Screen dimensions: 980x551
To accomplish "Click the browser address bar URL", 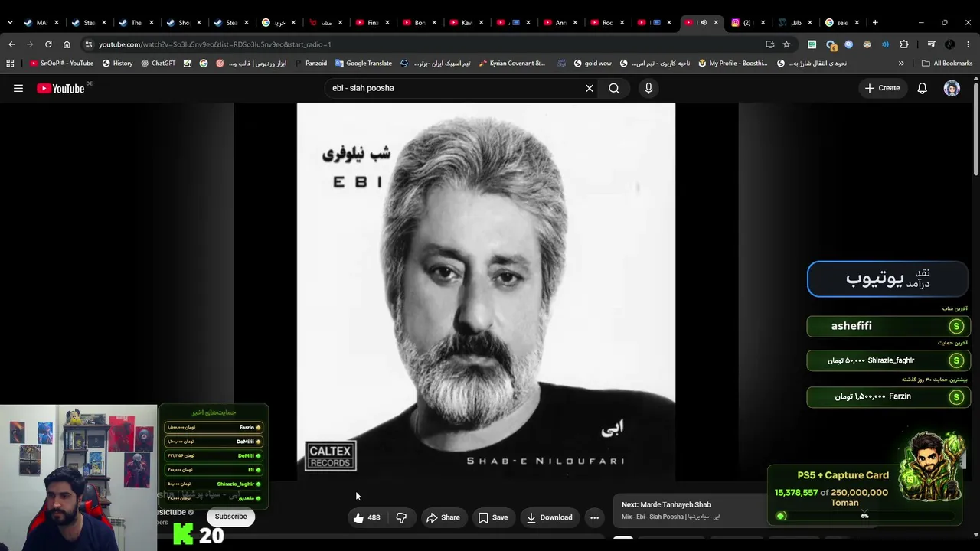I will pos(214,44).
